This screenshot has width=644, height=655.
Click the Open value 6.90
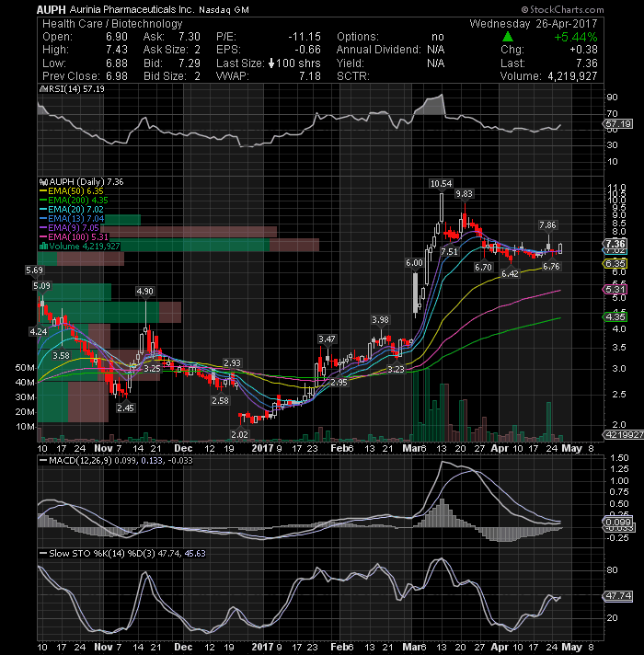click(117, 37)
